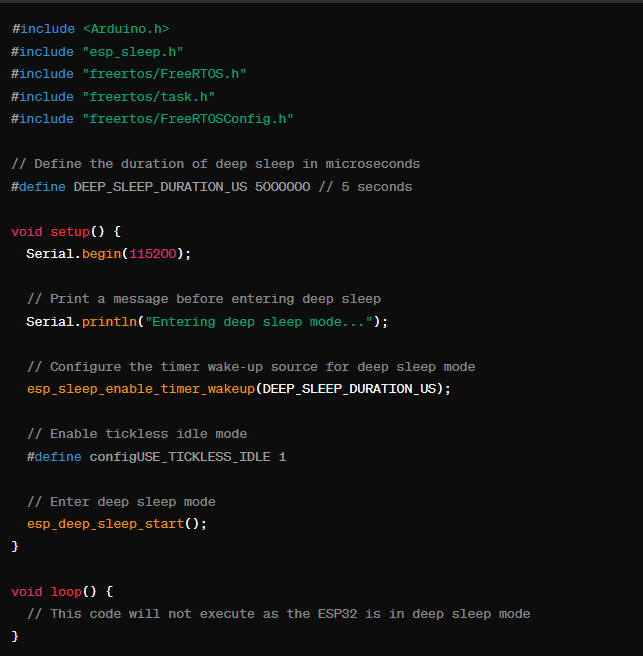Screen dimensions: 643x656
Task: Click the 5000000 value
Action: (282, 187)
